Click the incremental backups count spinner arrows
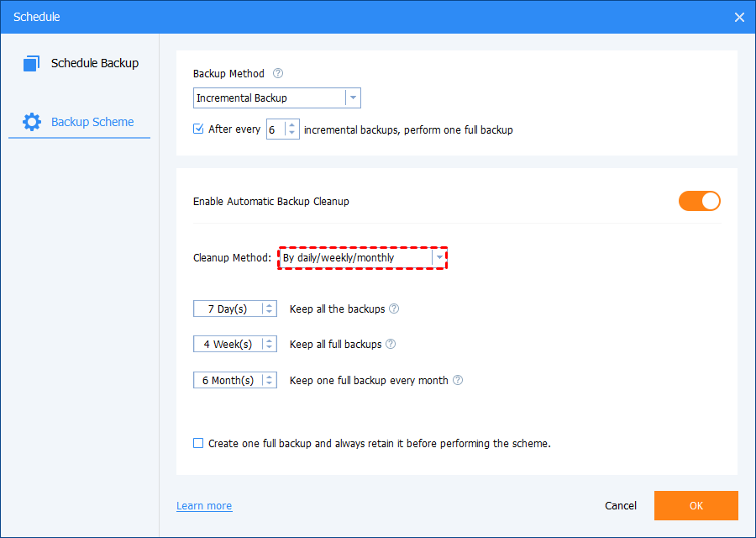Viewport: 756px width, 538px height. tap(291, 129)
